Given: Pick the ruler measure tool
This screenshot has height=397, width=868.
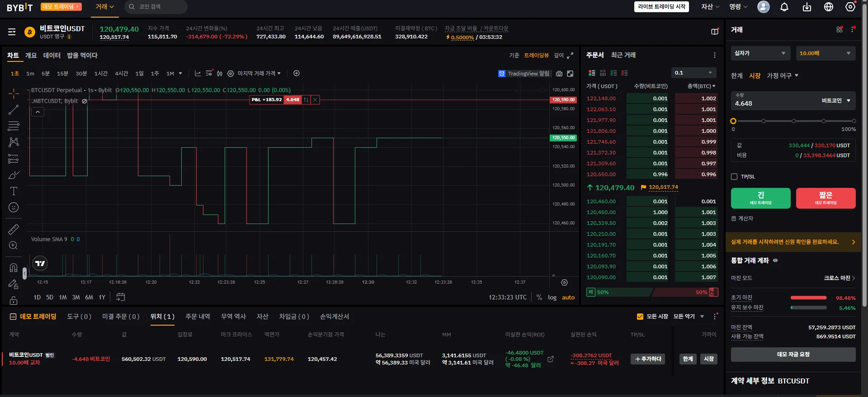Looking at the screenshot, I should pos(14,229).
